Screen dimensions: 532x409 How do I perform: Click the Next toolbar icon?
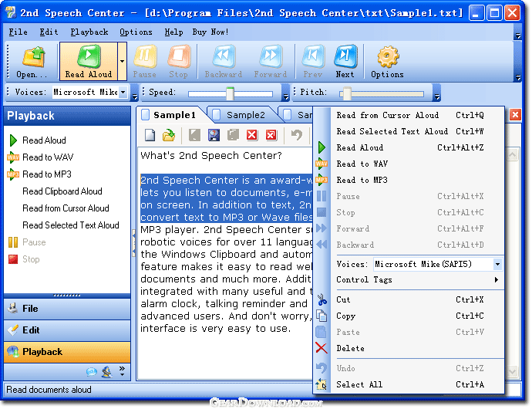pos(345,62)
